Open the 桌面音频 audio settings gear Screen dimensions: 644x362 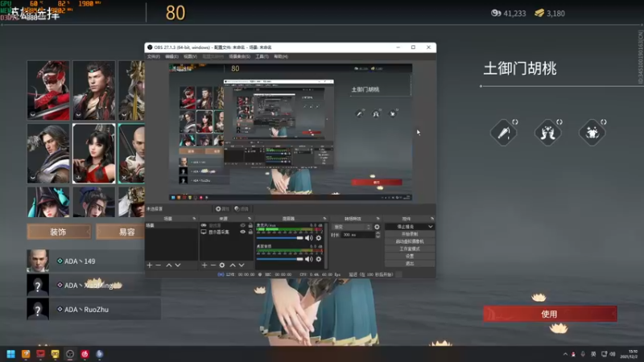tap(318, 259)
